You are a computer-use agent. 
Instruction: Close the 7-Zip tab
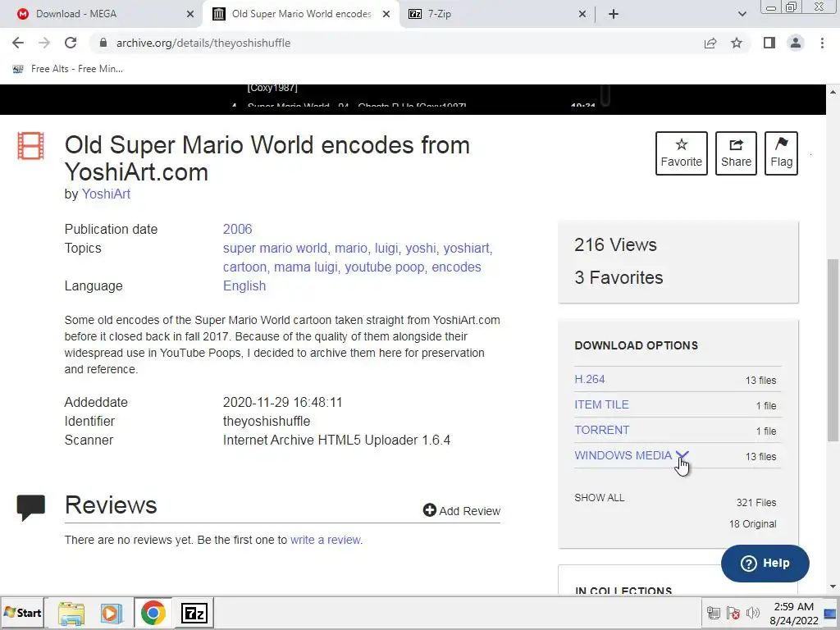582,14
